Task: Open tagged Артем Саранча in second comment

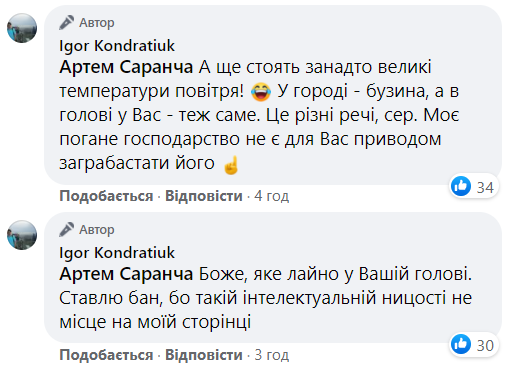Action: pyautogui.click(x=126, y=274)
